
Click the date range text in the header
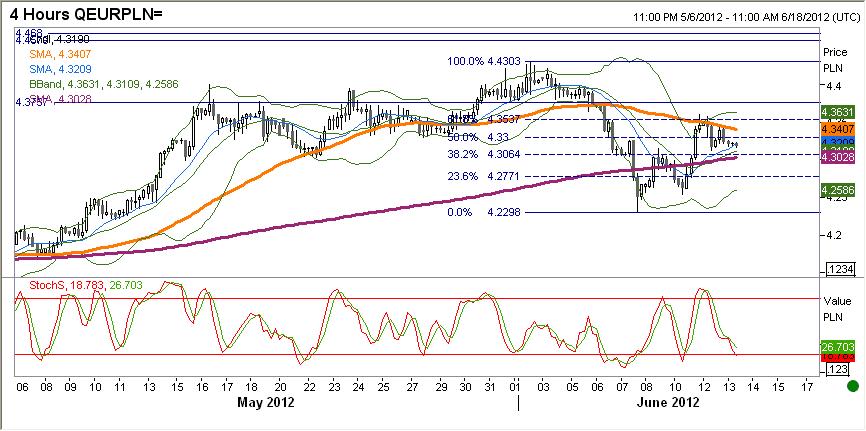tap(747, 17)
